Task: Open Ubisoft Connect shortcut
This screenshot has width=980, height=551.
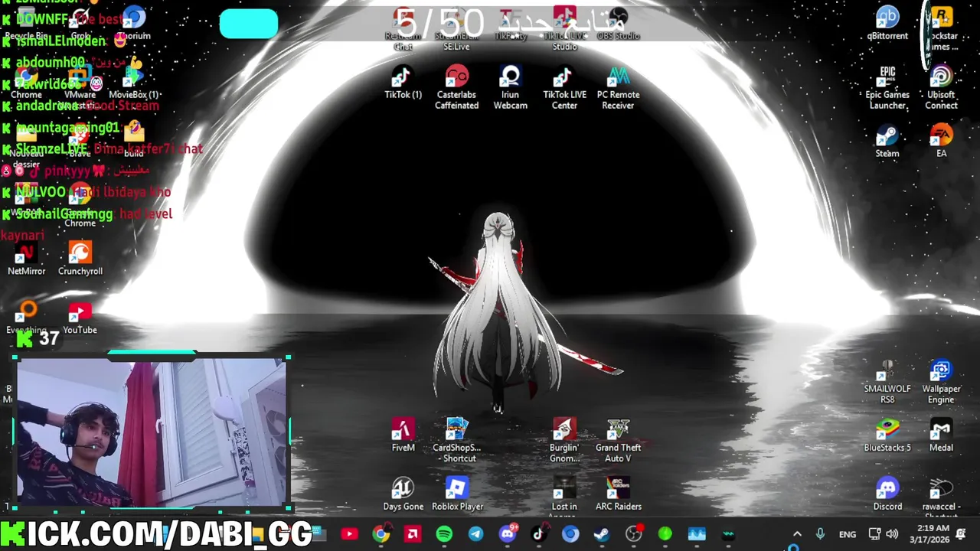Action: [x=942, y=87]
